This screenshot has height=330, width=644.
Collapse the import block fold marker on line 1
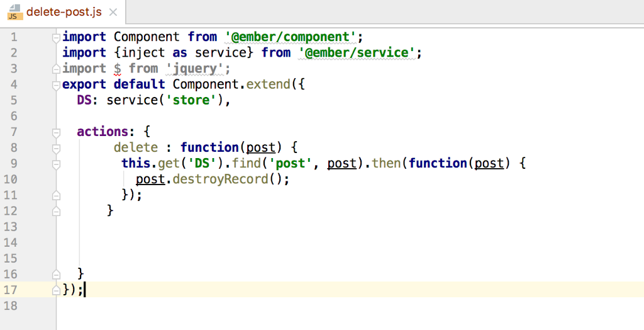point(56,38)
